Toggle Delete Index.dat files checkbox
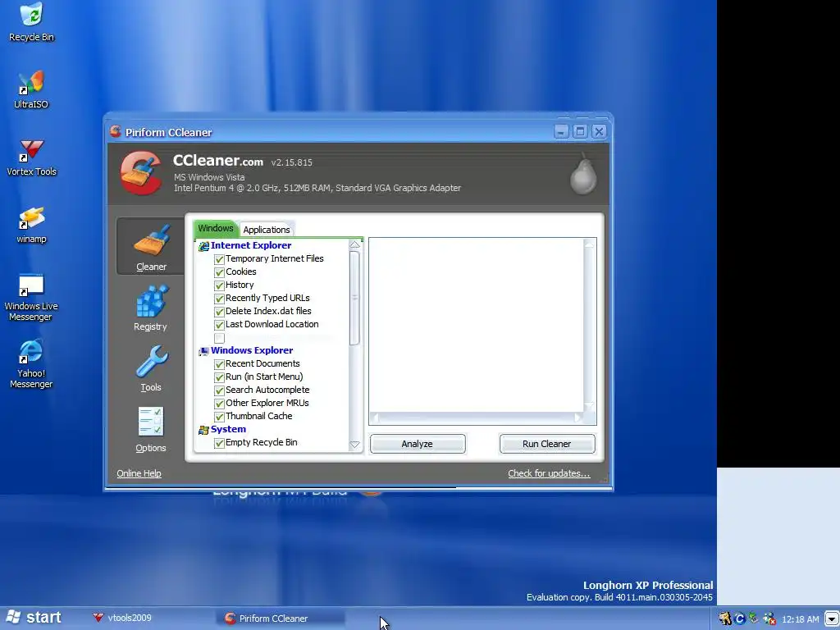 click(x=219, y=312)
